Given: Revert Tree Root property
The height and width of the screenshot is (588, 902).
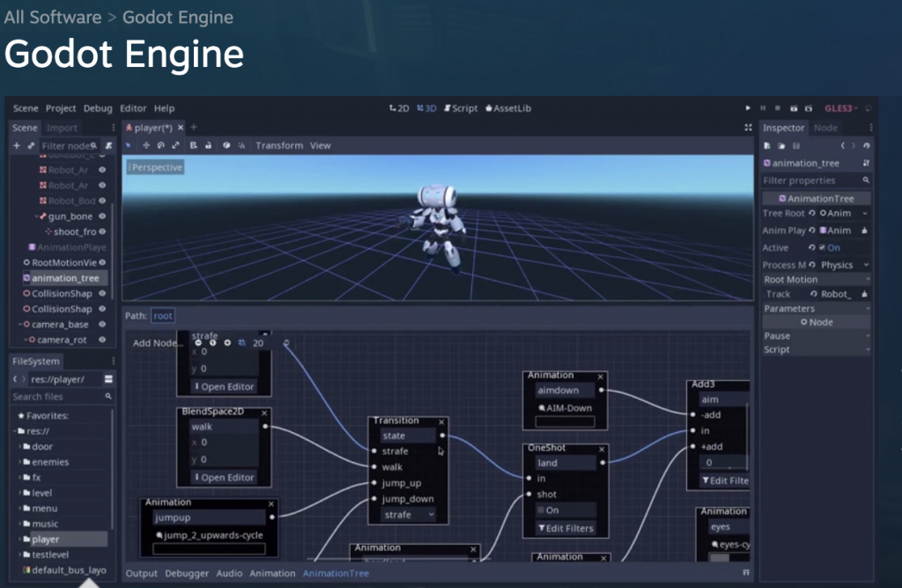Looking at the screenshot, I should (811, 213).
